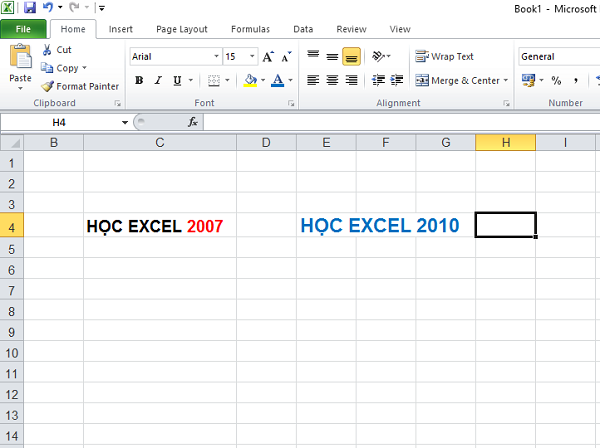Open the General number format box
The width and height of the screenshot is (600, 448).
(x=559, y=57)
